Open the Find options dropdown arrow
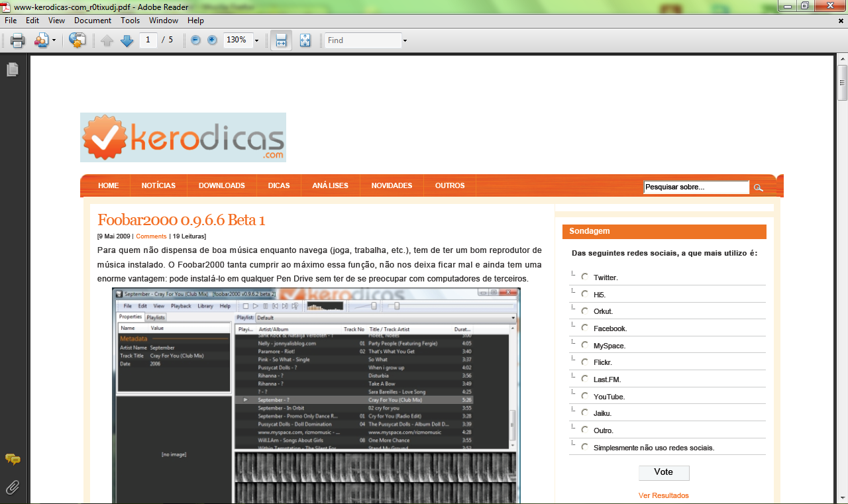848x504 pixels. [405, 40]
